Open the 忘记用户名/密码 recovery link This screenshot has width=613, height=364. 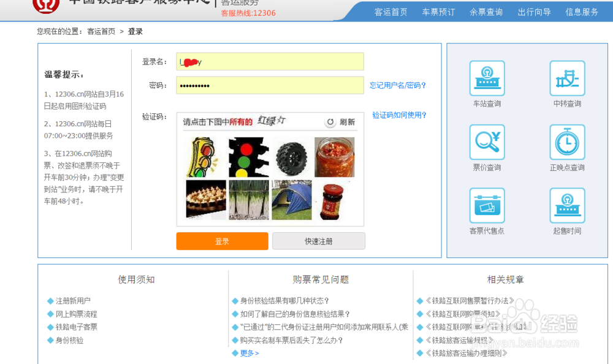(x=397, y=86)
